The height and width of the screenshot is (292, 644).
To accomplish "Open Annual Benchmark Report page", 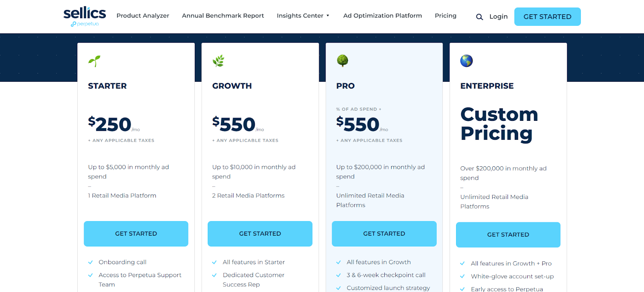I will [x=223, y=16].
